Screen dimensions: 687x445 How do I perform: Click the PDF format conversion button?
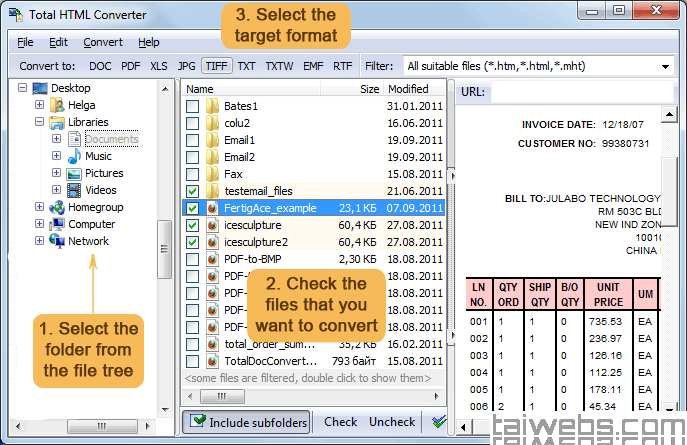coord(130,66)
